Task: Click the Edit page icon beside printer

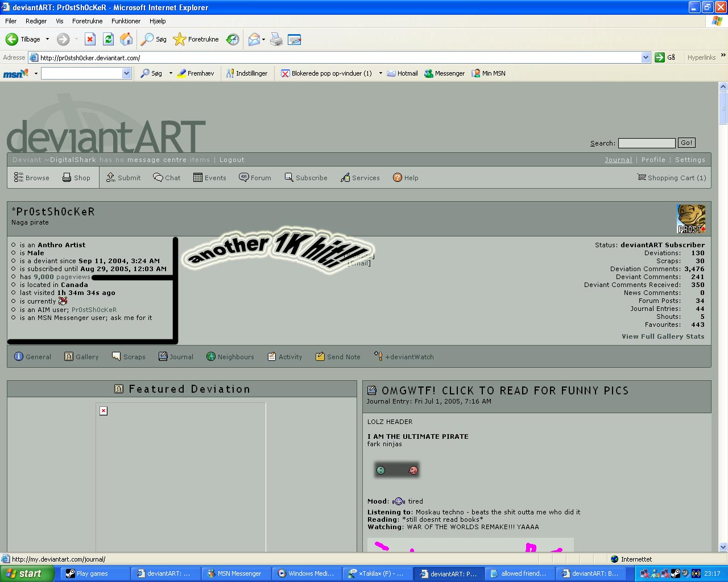Action: click(x=294, y=39)
